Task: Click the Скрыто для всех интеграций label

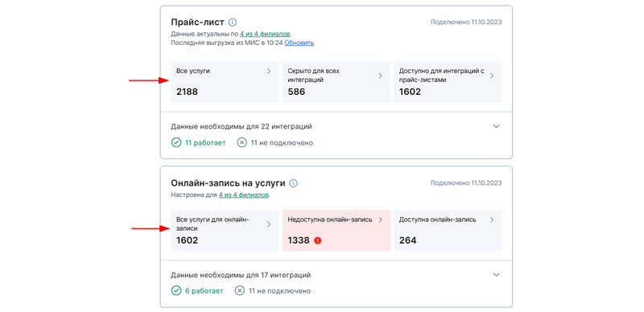Action: point(314,76)
